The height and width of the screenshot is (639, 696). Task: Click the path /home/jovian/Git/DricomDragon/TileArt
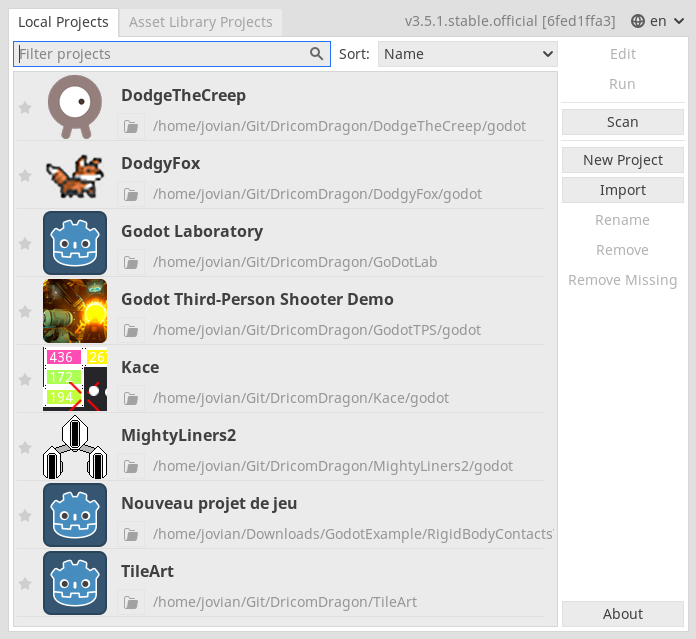285,602
